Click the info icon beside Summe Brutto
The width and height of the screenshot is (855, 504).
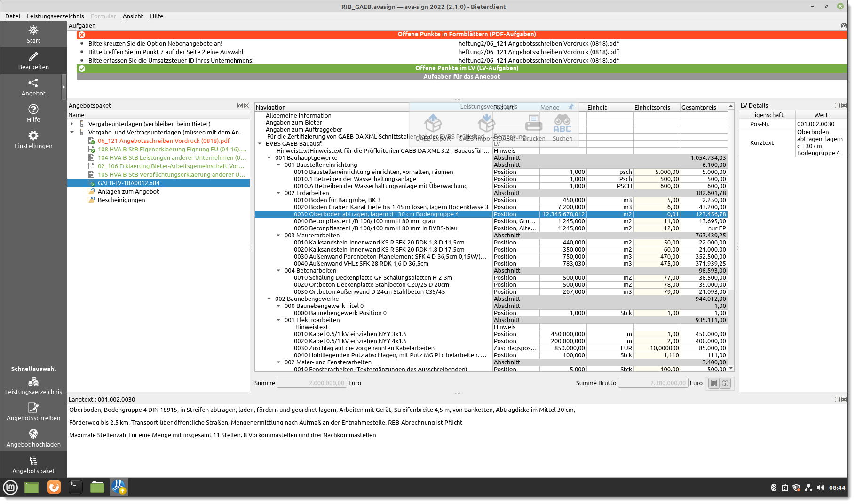[725, 383]
